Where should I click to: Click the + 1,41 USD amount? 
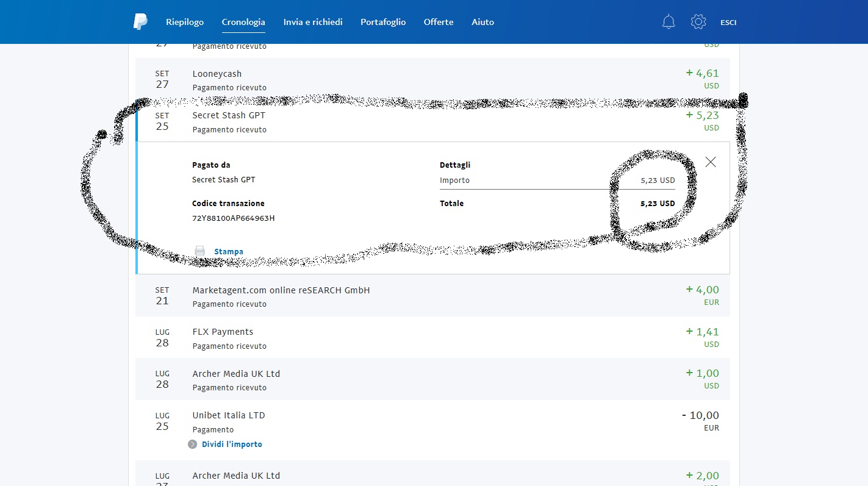click(702, 337)
